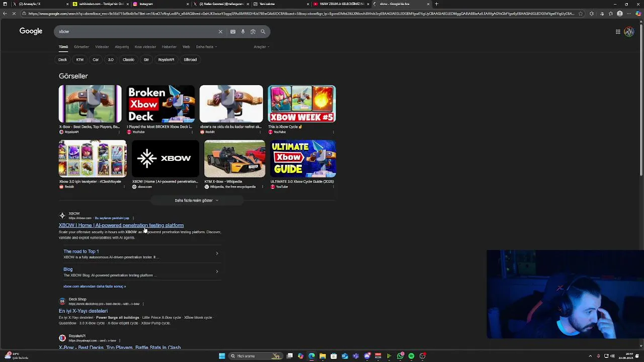The width and height of the screenshot is (644, 362).
Task: Open a new browser tab with plus
Action: (436, 4)
